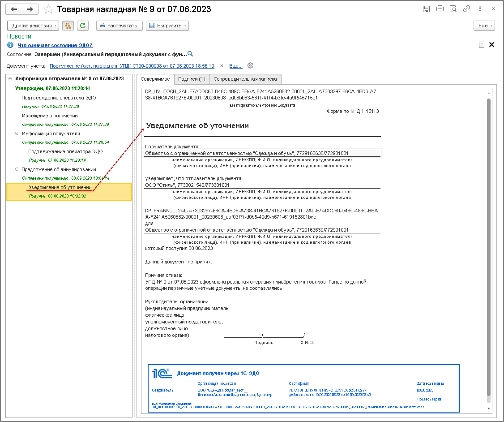
Task: Open the Другие действия dropdown
Action: coord(33,26)
